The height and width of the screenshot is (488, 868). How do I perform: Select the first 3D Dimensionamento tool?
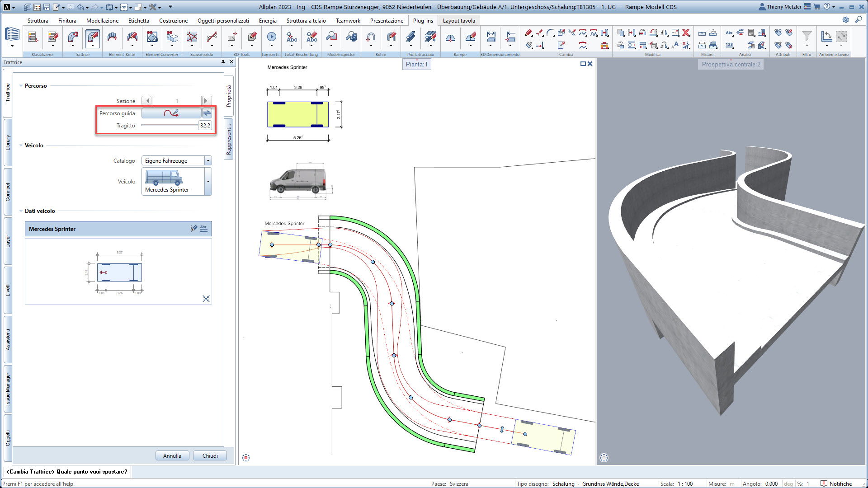click(x=491, y=37)
